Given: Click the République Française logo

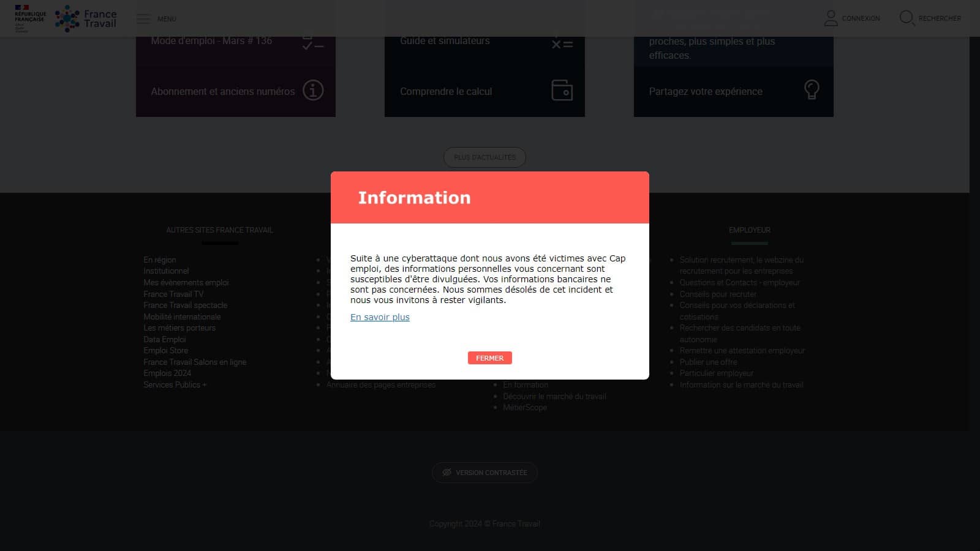Looking at the screenshot, I should [30, 18].
